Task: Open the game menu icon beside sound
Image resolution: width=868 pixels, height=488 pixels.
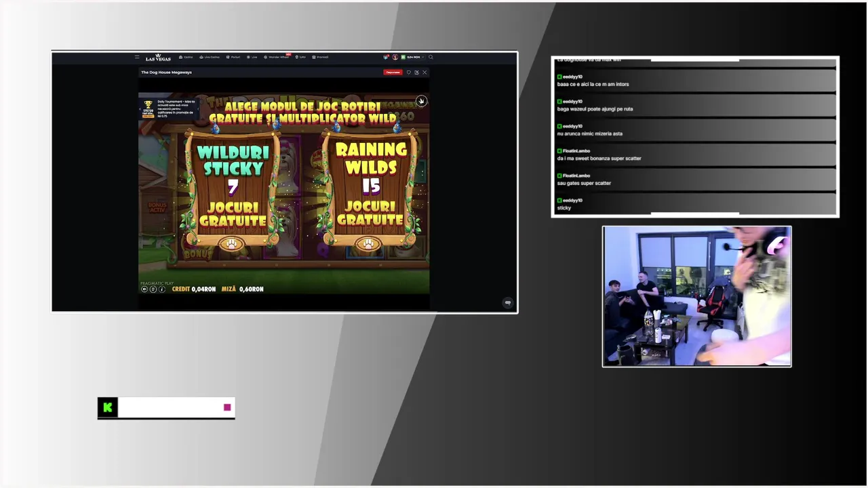Action: pos(153,289)
